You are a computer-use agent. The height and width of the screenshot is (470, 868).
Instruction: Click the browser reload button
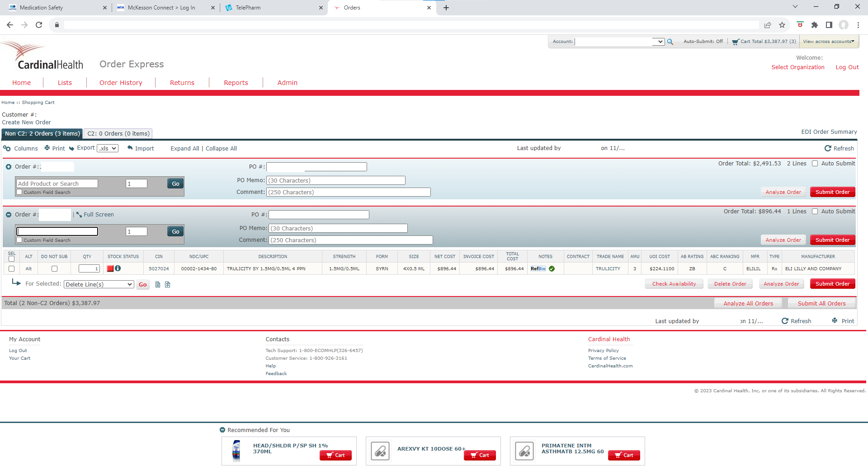pos(39,25)
